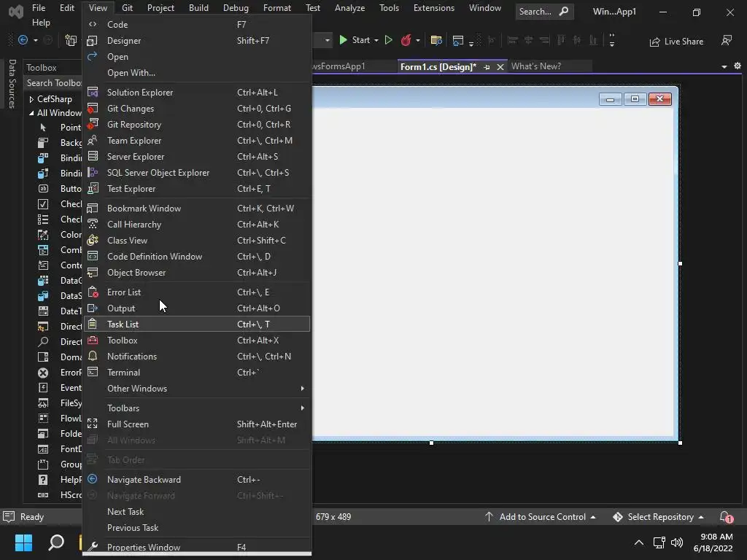Viewport: 747px width, 560px height.
Task: Click the Start debugging button label
Action: pyautogui.click(x=360, y=40)
